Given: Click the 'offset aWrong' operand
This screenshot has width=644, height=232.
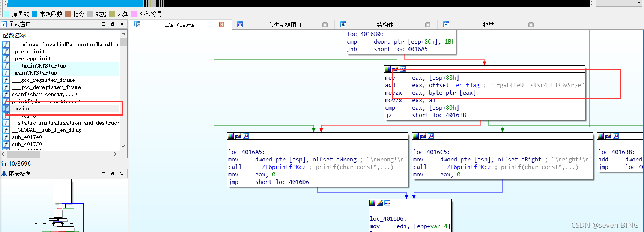Looking at the screenshot, I should point(334,160).
